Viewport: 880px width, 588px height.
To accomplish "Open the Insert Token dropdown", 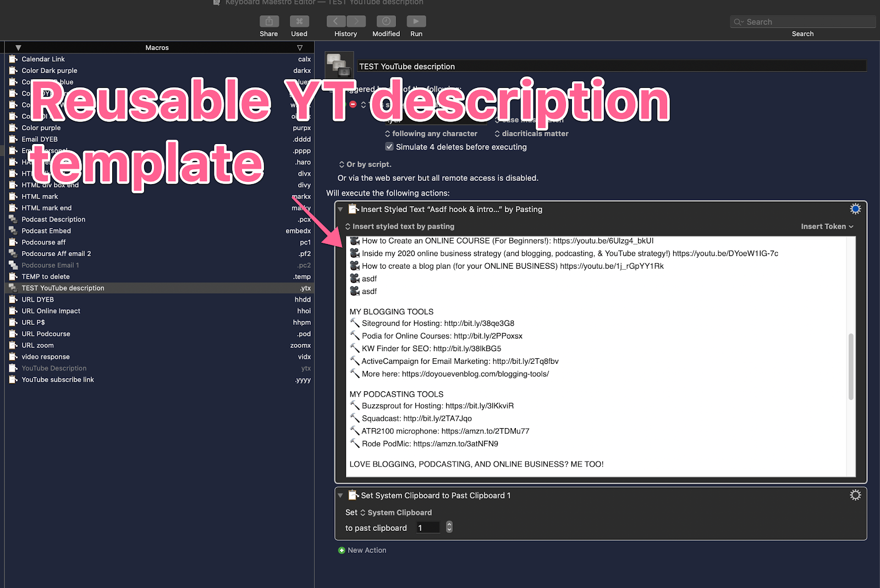I will (827, 226).
